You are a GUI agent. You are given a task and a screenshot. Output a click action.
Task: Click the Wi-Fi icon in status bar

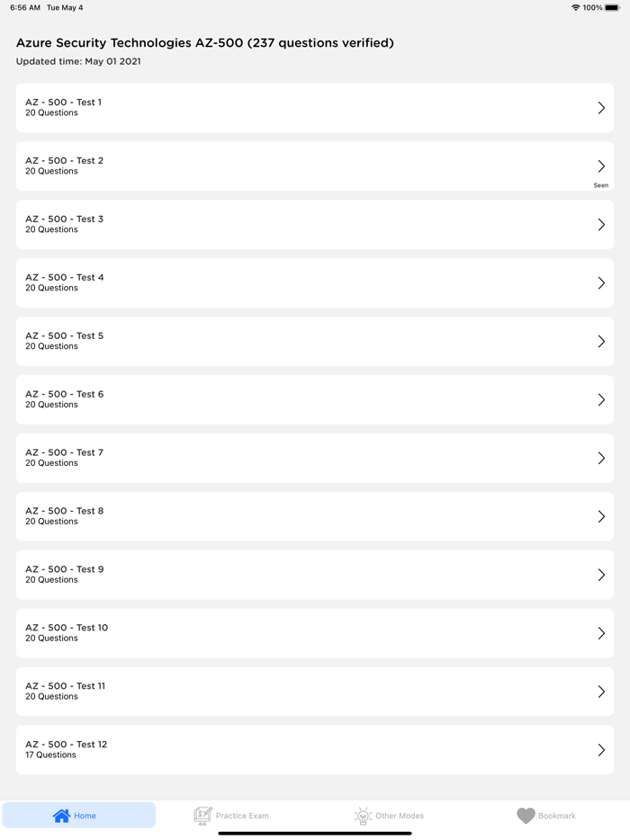pos(575,7)
